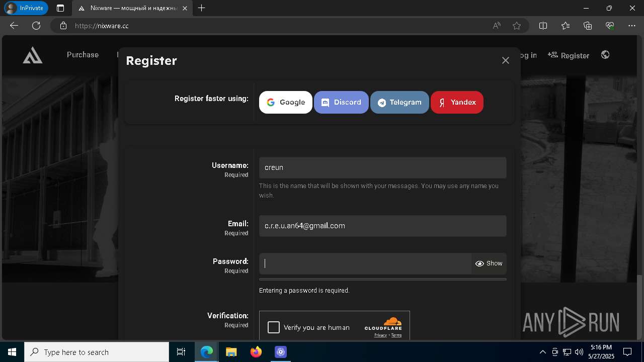Open the taskbar clock and date
The width and height of the screenshot is (644, 362).
pyautogui.click(x=601, y=352)
